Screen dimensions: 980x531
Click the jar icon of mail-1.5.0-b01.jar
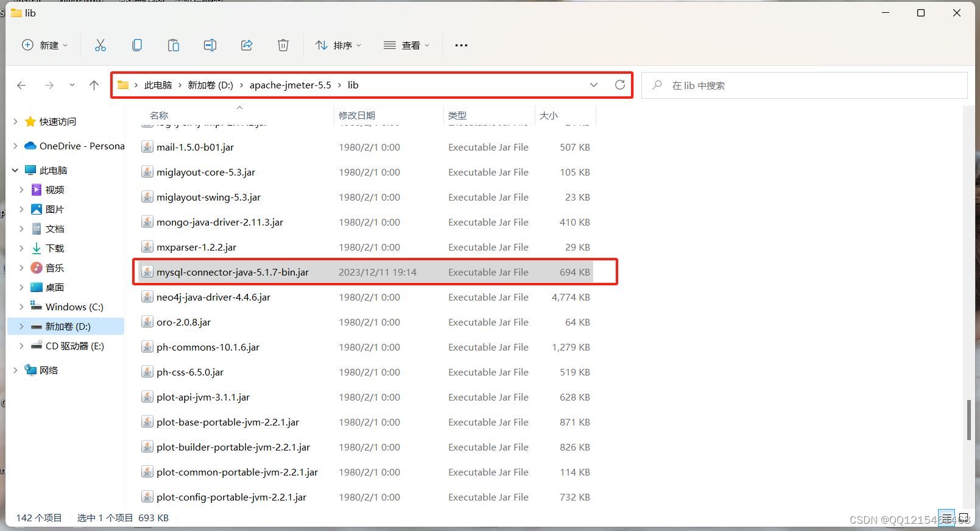[x=147, y=147]
